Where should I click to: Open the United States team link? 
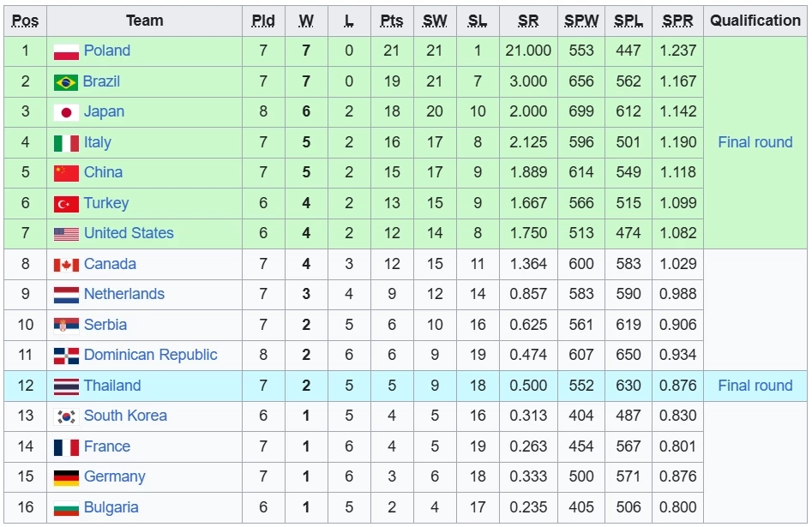point(129,233)
